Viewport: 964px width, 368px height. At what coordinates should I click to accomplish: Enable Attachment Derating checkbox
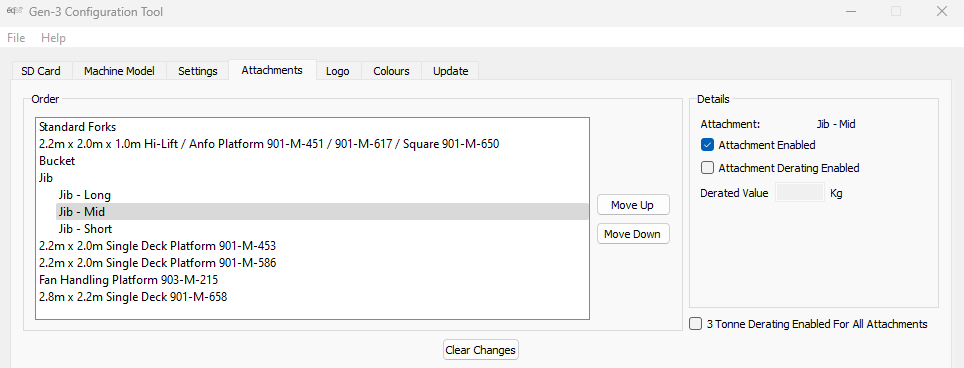707,168
